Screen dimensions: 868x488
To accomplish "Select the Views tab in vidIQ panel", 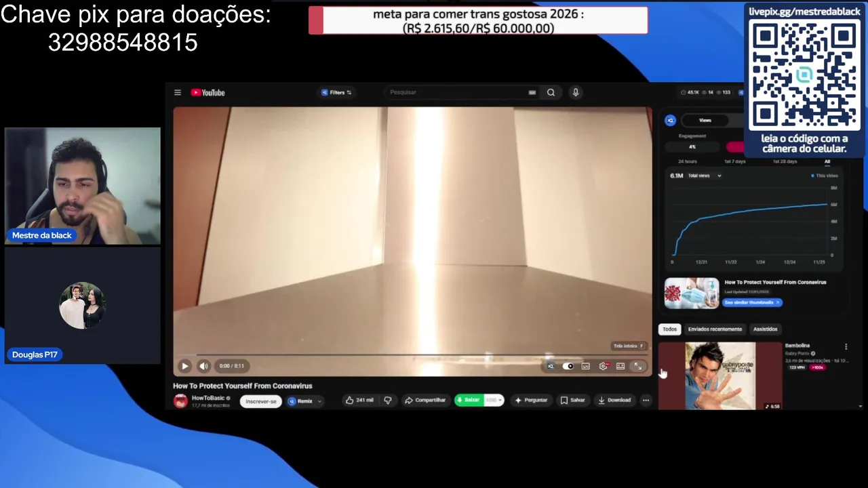I will [x=705, y=120].
